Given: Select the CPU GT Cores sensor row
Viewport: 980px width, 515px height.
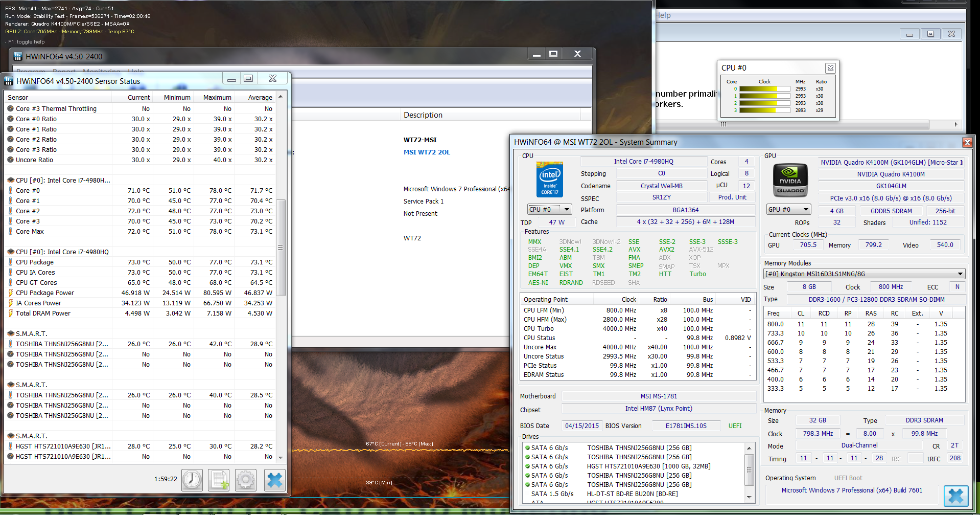Looking at the screenshot, I should tap(140, 282).
